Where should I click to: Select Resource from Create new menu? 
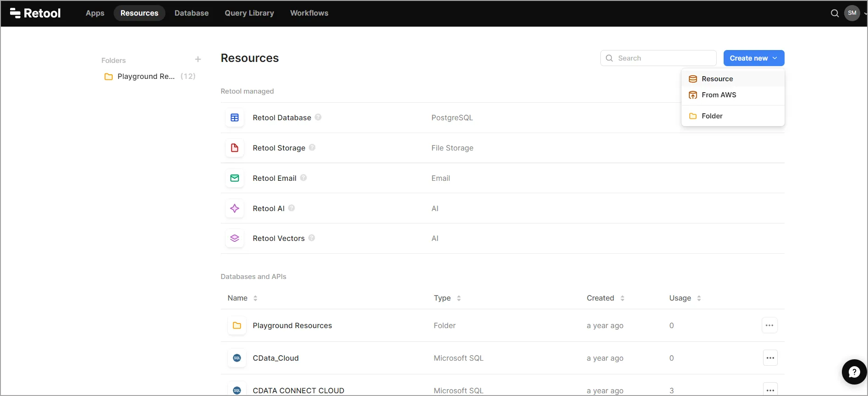pos(717,79)
